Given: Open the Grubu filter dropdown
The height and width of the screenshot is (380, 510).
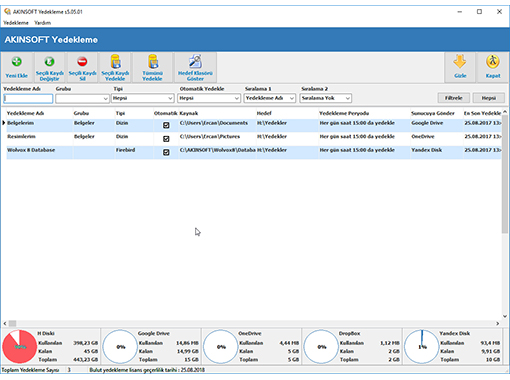Looking at the screenshot, I should [105, 98].
